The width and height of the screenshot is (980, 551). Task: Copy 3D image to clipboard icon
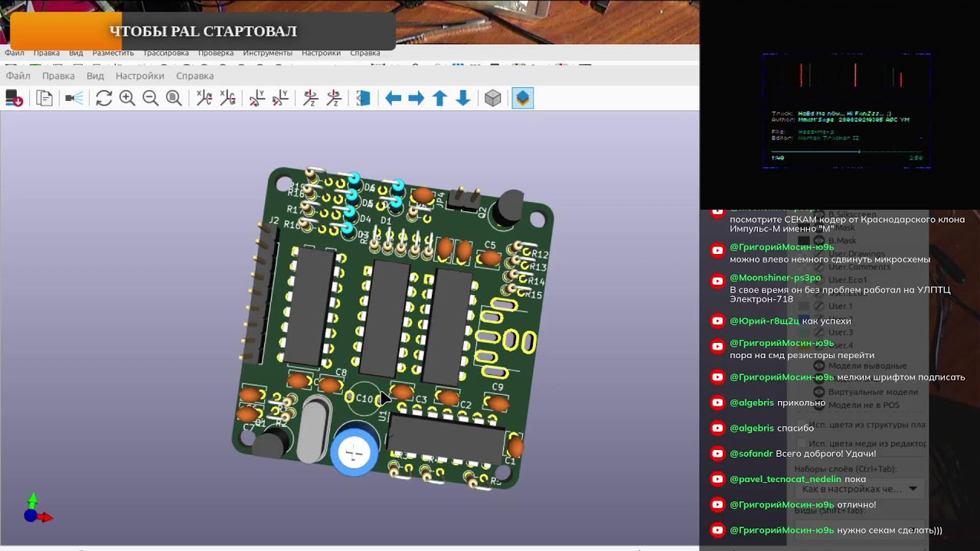click(x=44, y=98)
